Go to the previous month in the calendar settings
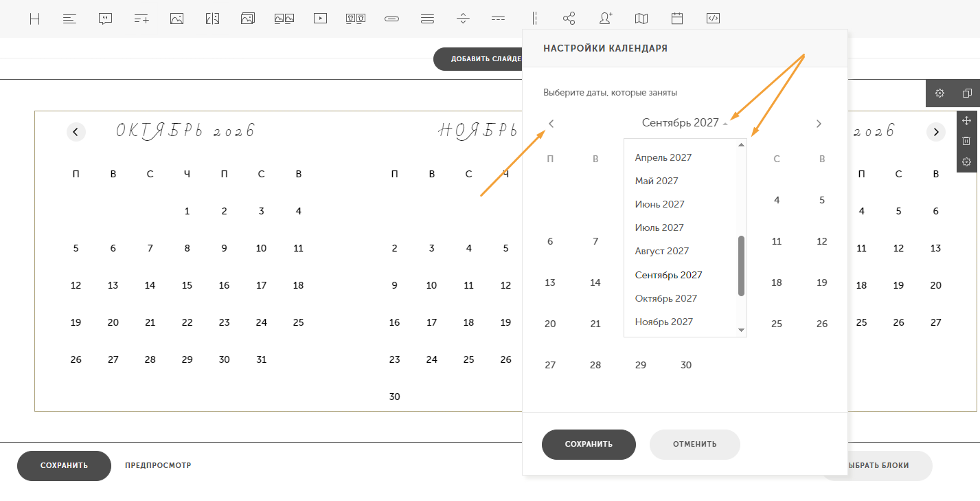Viewport: 980px width, 501px height. (x=551, y=124)
